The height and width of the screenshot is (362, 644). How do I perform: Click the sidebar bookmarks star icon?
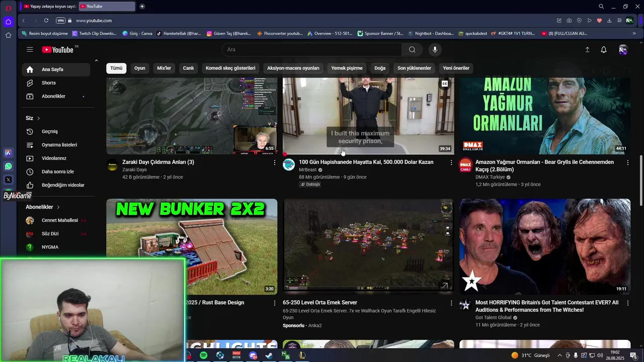click(8, 35)
